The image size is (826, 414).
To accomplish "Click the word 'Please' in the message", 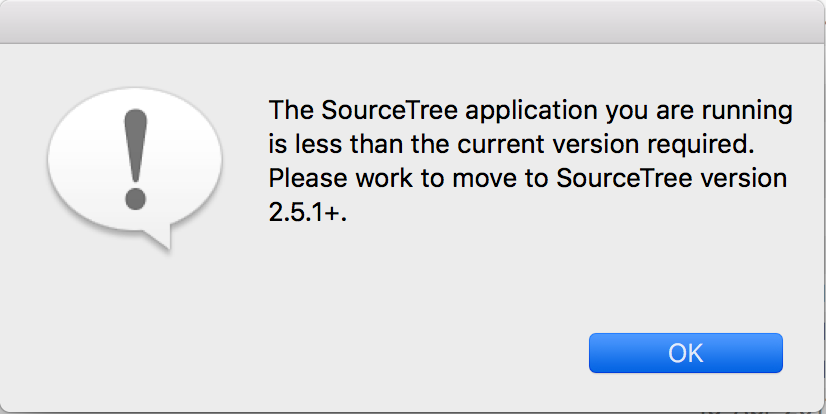I will (308, 179).
